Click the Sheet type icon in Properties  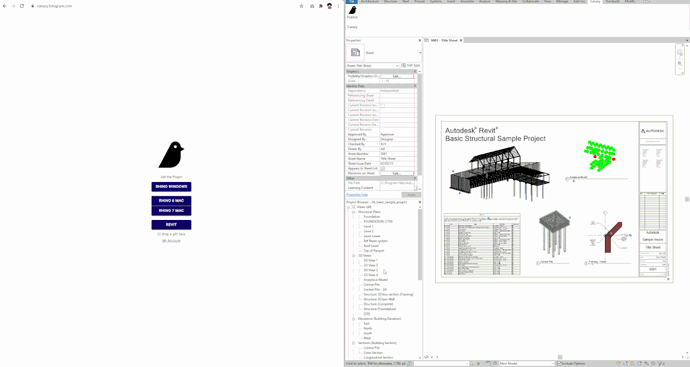point(355,53)
